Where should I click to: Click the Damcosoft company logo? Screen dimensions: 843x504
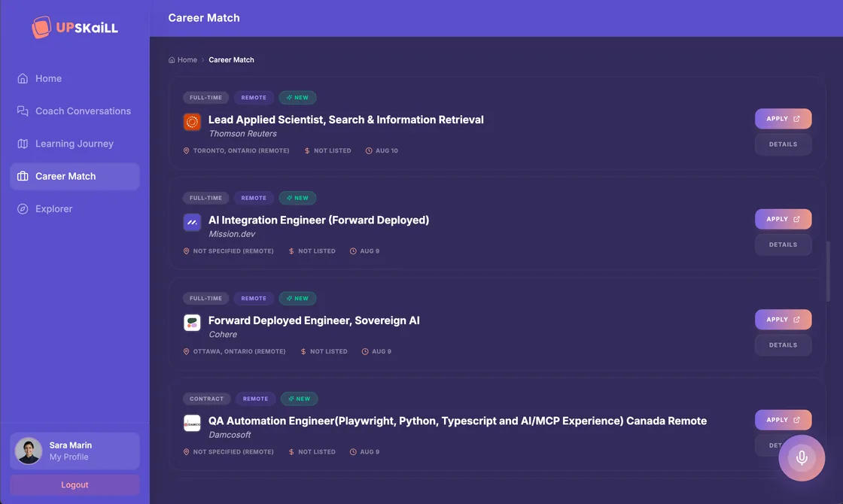click(192, 423)
